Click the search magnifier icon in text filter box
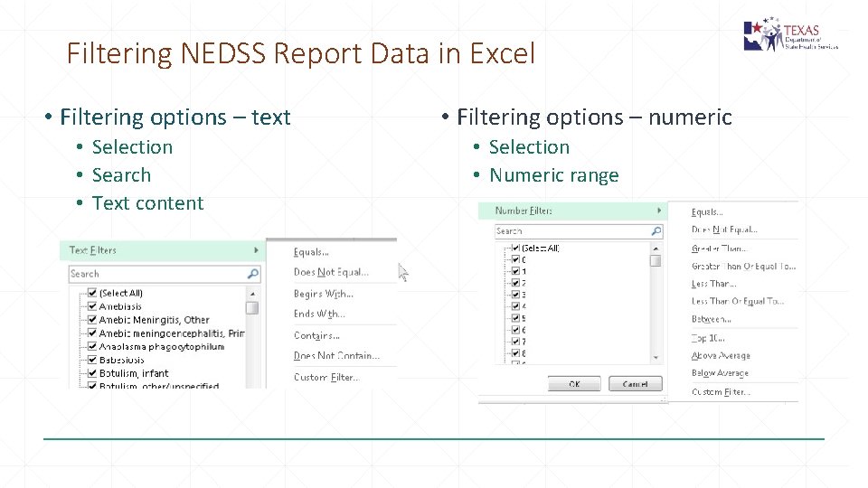 [x=253, y=273]
